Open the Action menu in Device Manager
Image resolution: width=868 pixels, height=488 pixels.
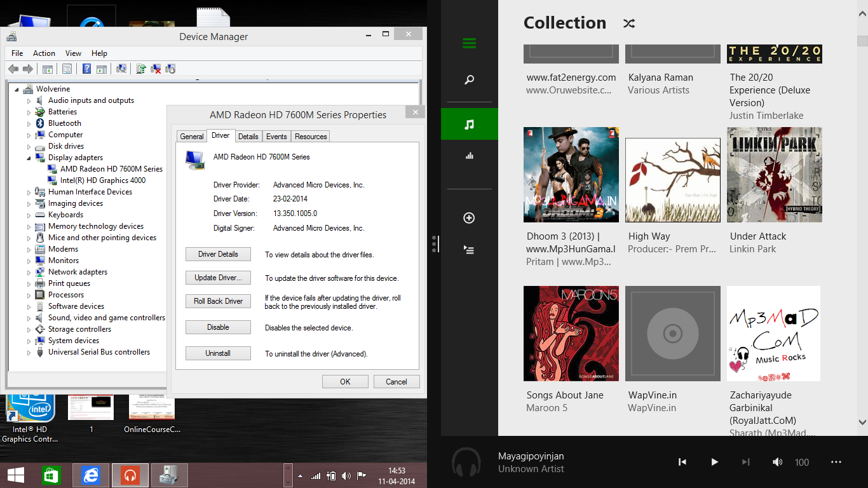pos(44,53)
